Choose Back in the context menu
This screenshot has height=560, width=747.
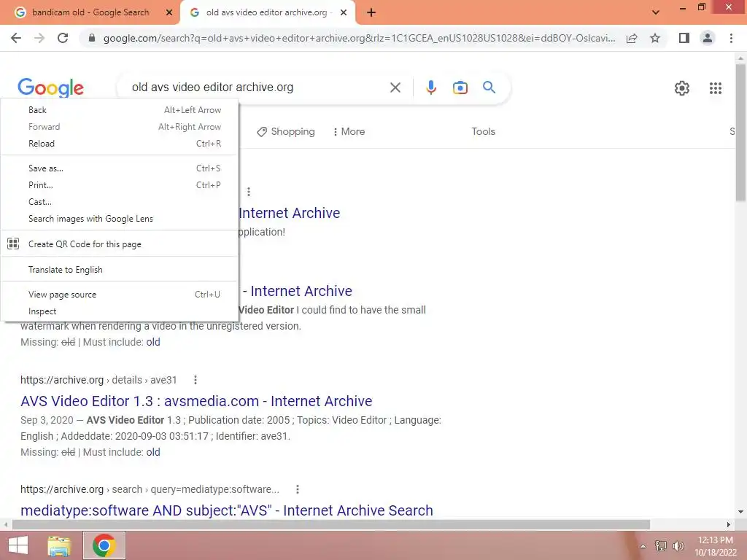click(119, 110)
